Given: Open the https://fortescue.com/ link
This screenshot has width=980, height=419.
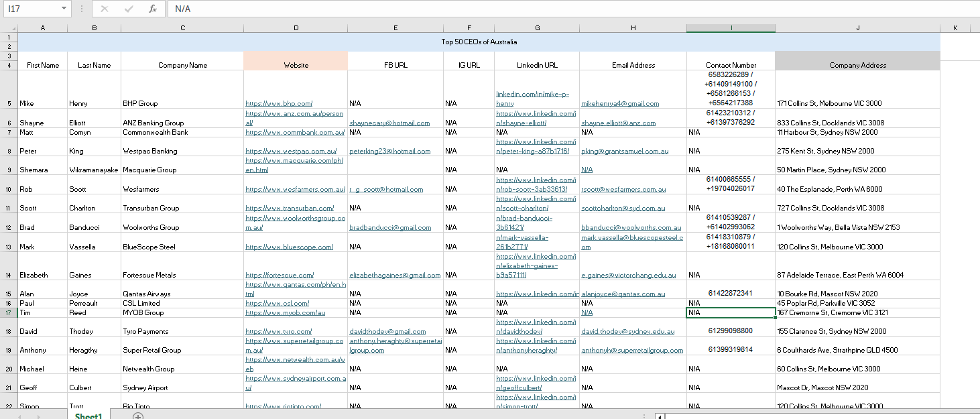Looking at the screenshot, I should (x=280, y=276).
